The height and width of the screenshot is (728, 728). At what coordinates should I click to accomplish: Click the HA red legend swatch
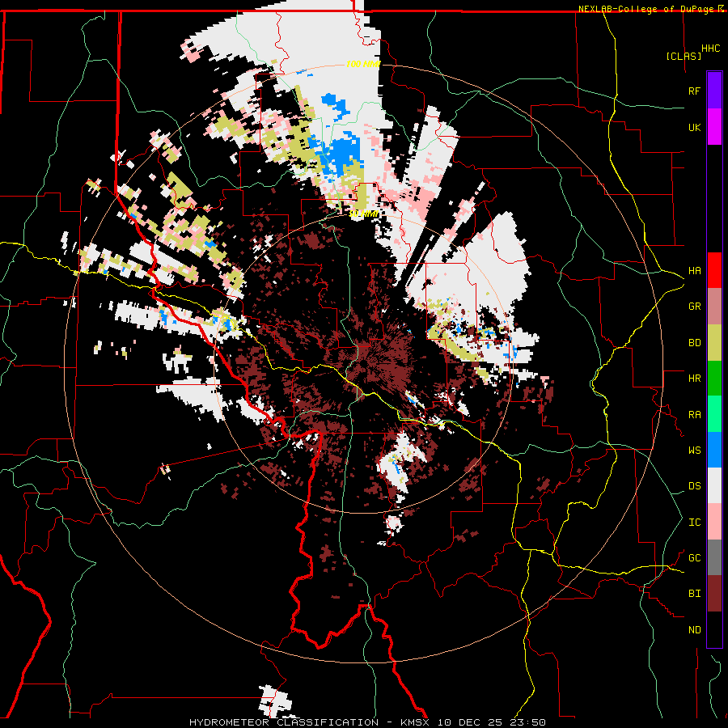pos(714,270)
